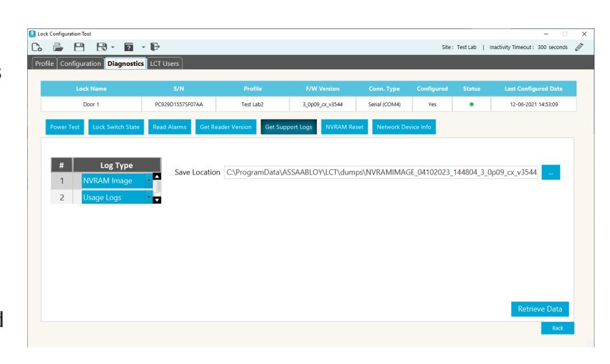Click the S/N column header
Image resolution: width=610 pixels, height=364 pixels.
(x=179, y=89)
